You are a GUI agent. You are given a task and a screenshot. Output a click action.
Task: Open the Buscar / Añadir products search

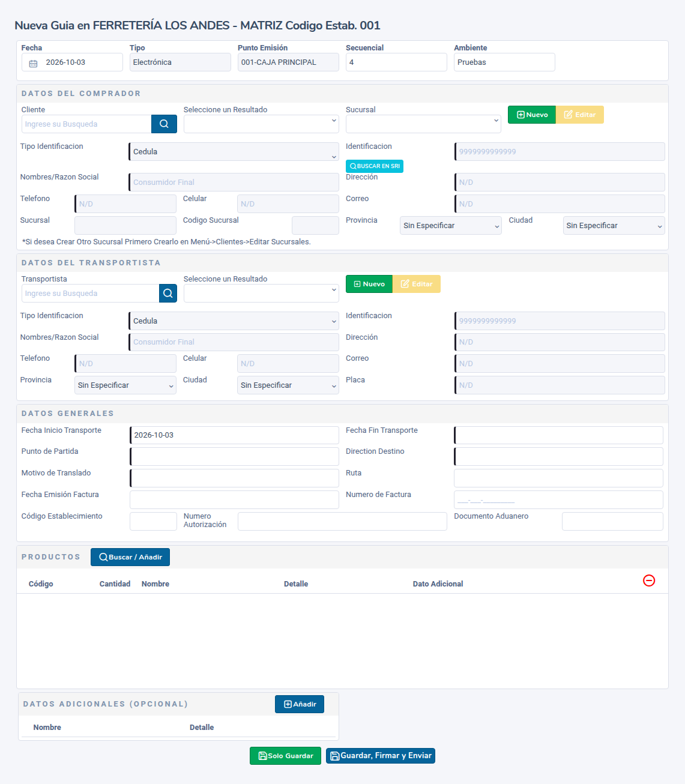point(130,557)
